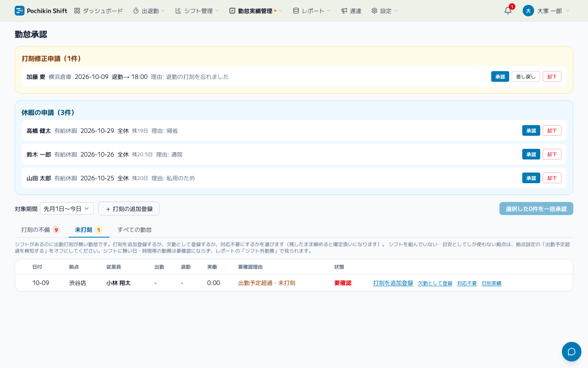Screen dimensions: 588x368
Task: Approve 高橋 健太's leave request
Action: pyautogui.click(x=531, y=130)
